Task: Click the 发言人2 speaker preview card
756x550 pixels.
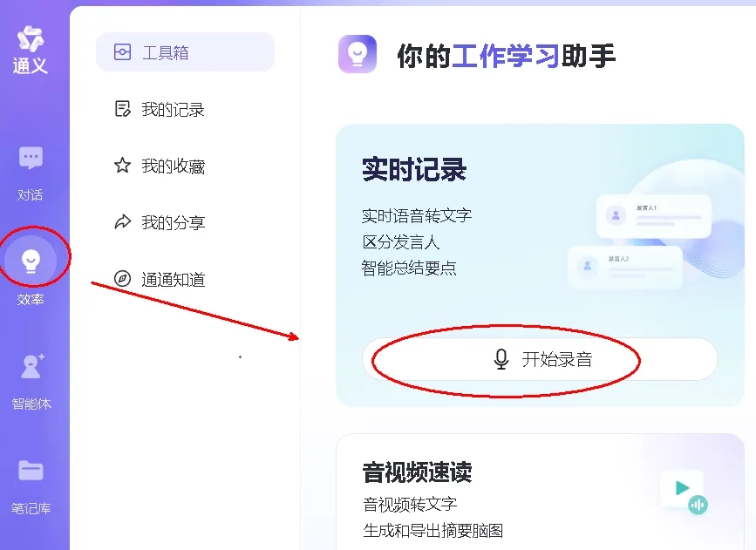Action: (625, 267)
